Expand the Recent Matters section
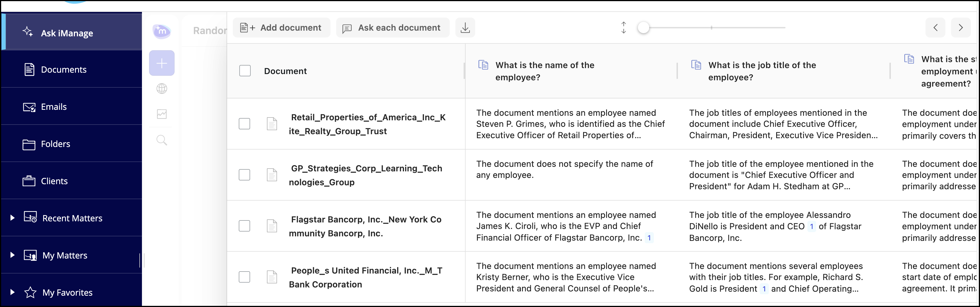Image resolution: width=980 pixels, height=307 pixels. click(12, 218)
